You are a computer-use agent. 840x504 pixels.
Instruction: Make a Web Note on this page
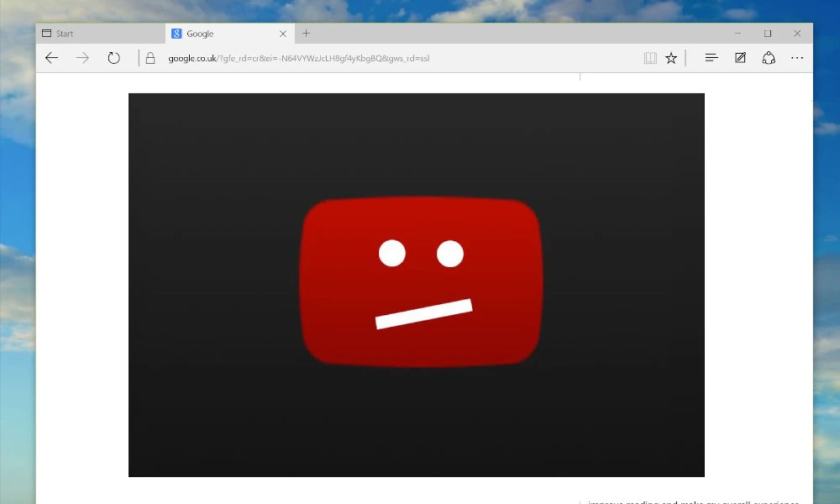pos(740,57)
